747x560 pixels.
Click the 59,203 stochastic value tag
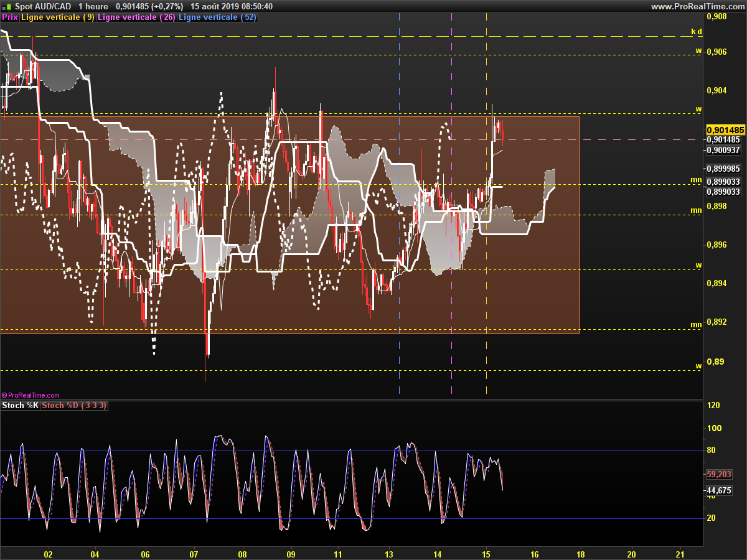click(719, 474)
